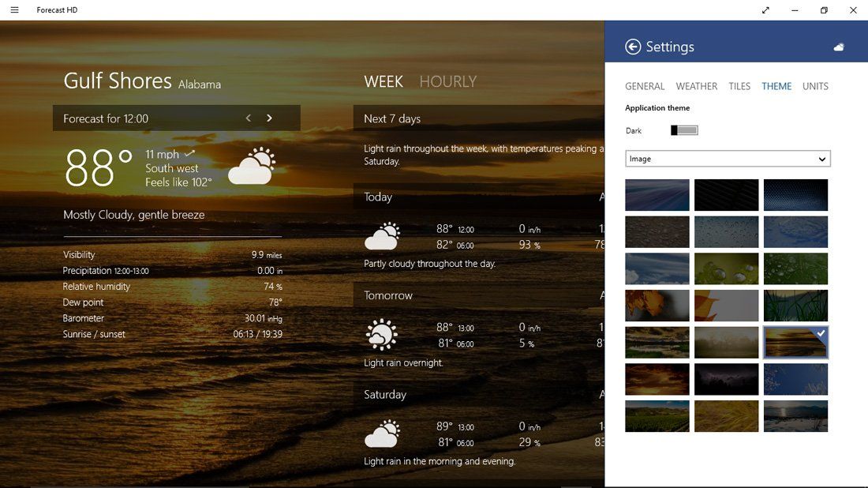Viewport: 868px width, 488px height.
Task: Choose the green grass dew theme thumbnail
Action: [x=795, y=268]
